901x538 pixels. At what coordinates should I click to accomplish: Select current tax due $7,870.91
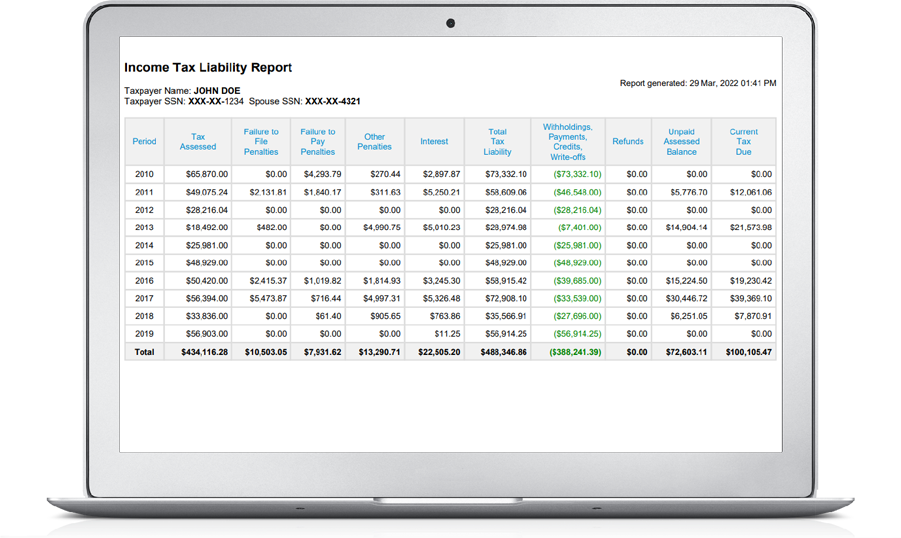[x=753, y=316]
